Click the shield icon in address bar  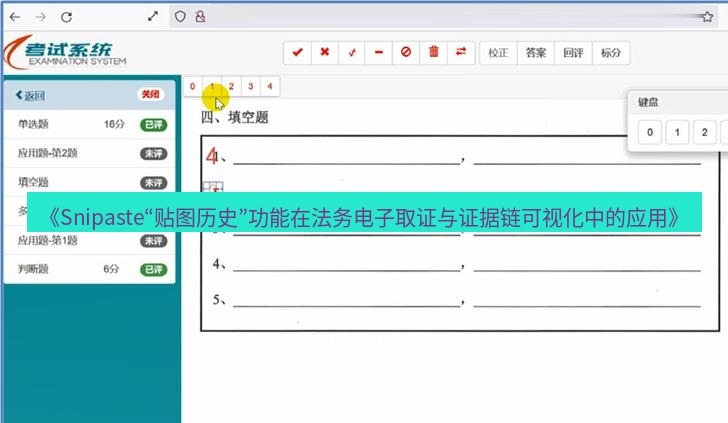click(180, 17)
